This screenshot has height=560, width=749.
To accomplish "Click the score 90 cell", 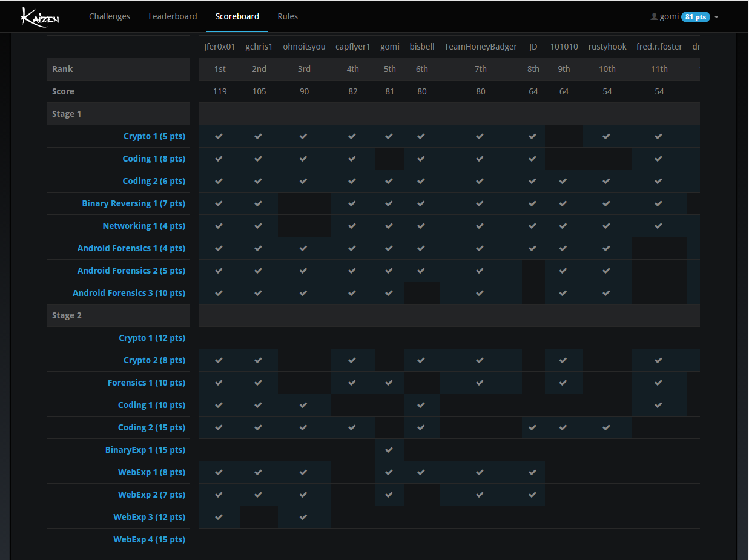I will point(304,91).
